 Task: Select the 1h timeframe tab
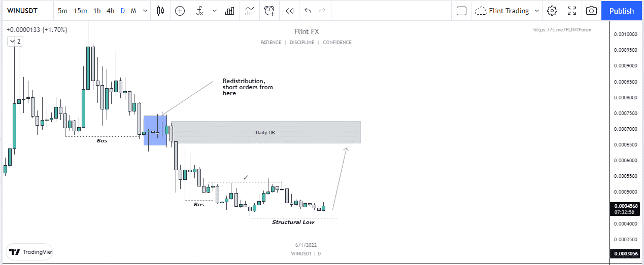97,11
